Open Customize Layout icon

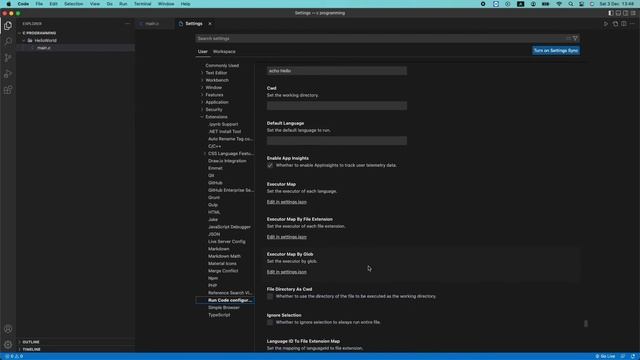pyautogui.click(x=633, y=13)
